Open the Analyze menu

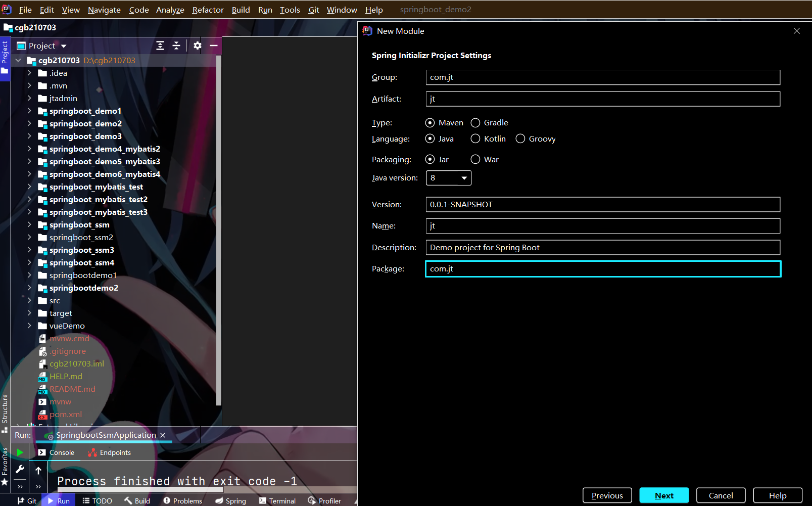point(170,10)
